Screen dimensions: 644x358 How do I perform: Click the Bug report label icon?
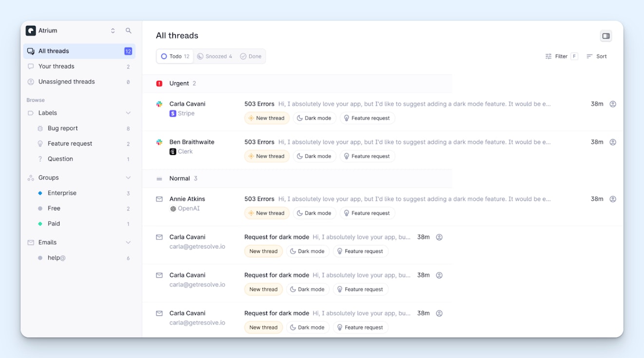coord(40,129)
